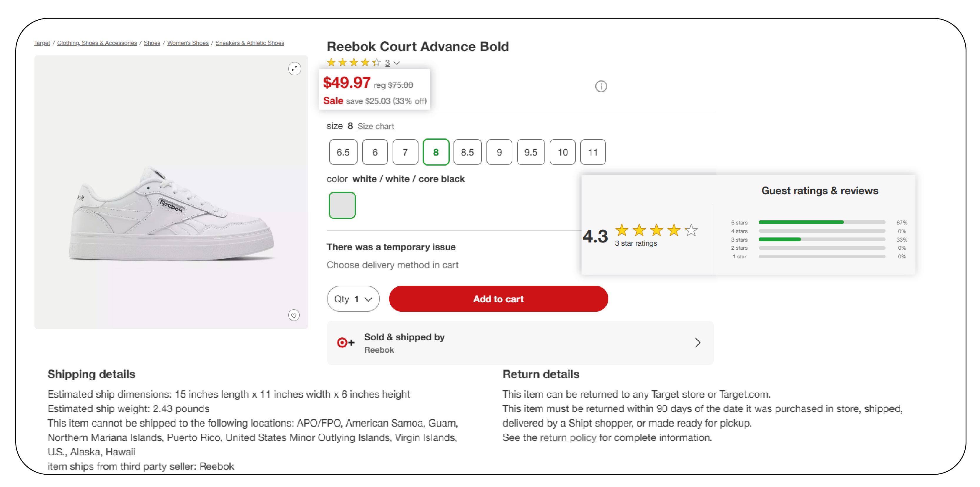Click the cart quantity dropdown chevron
Screen dimensions: 980x487
point(369,298)
